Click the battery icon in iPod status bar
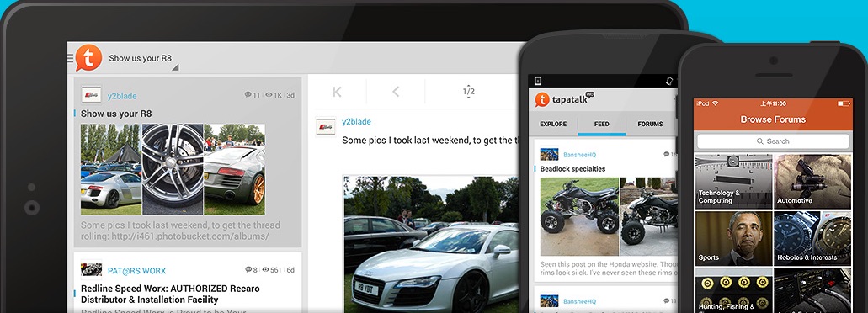868x313 pixels. tap(844, 103)
